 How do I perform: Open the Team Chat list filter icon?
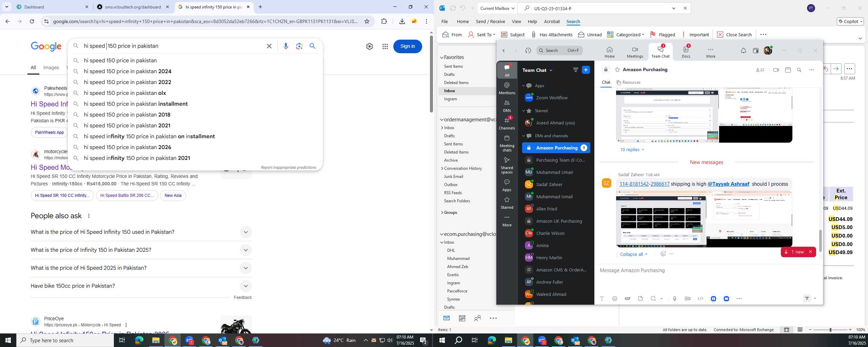(x=575, y=70)
